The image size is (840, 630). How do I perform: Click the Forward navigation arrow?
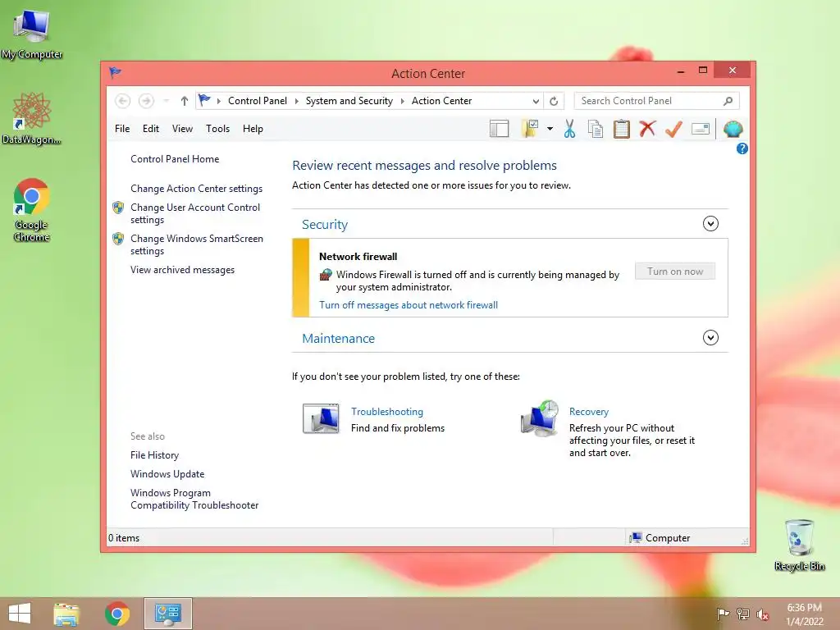146,101
